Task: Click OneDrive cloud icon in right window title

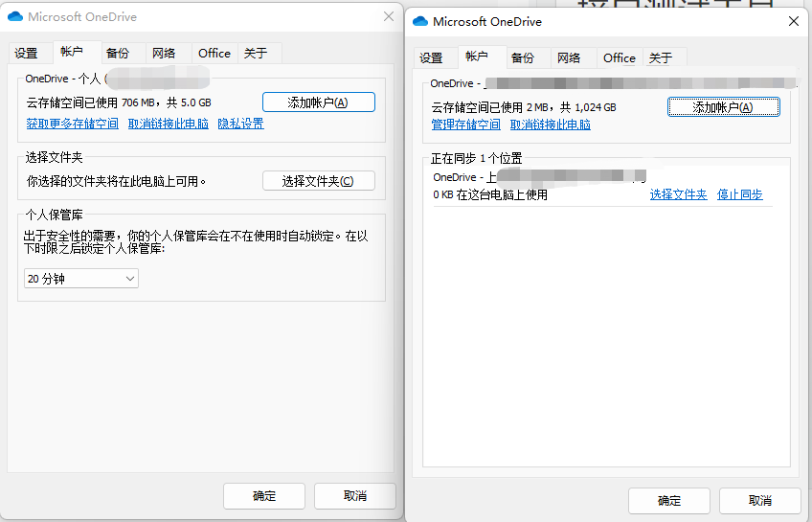Action: 420,21
